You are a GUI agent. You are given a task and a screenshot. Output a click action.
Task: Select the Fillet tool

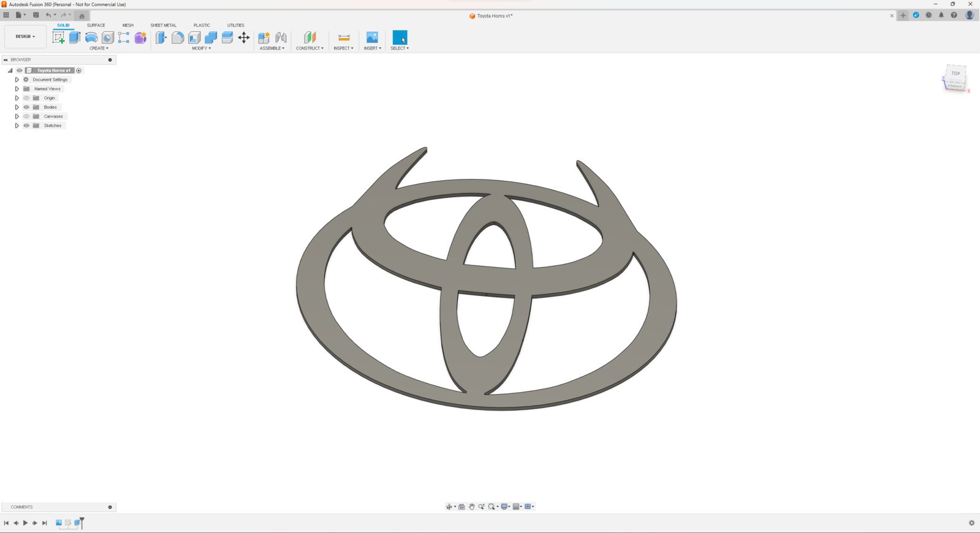point(178,37)
